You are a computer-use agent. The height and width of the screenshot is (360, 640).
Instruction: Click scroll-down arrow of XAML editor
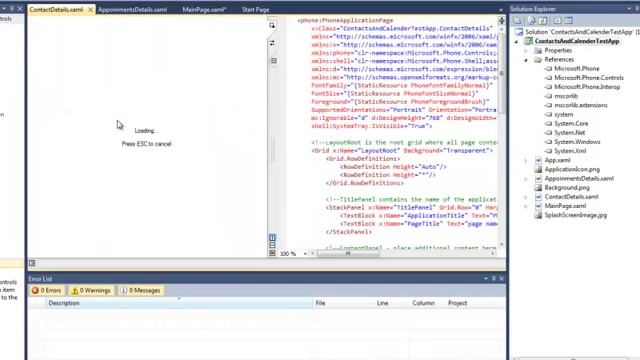click(x=501, y=244)
